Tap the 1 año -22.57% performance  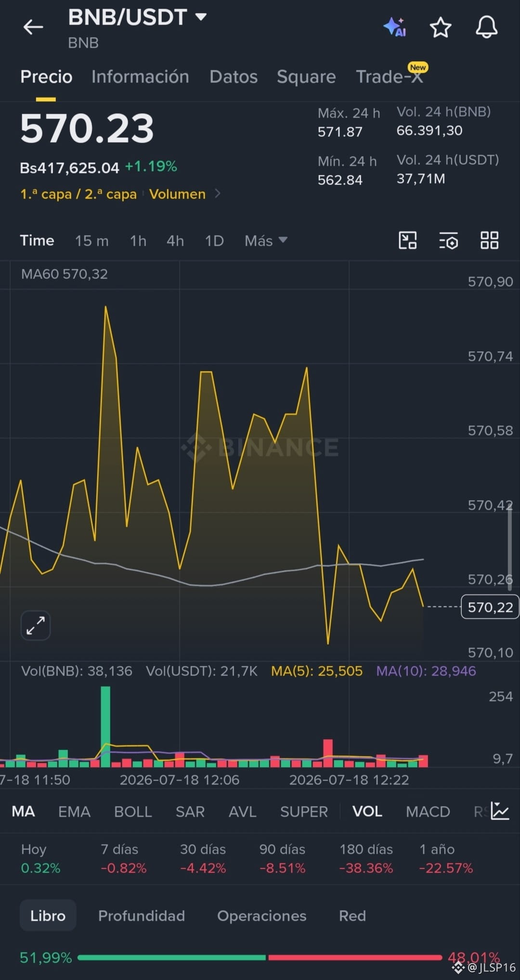pos(446,859)
